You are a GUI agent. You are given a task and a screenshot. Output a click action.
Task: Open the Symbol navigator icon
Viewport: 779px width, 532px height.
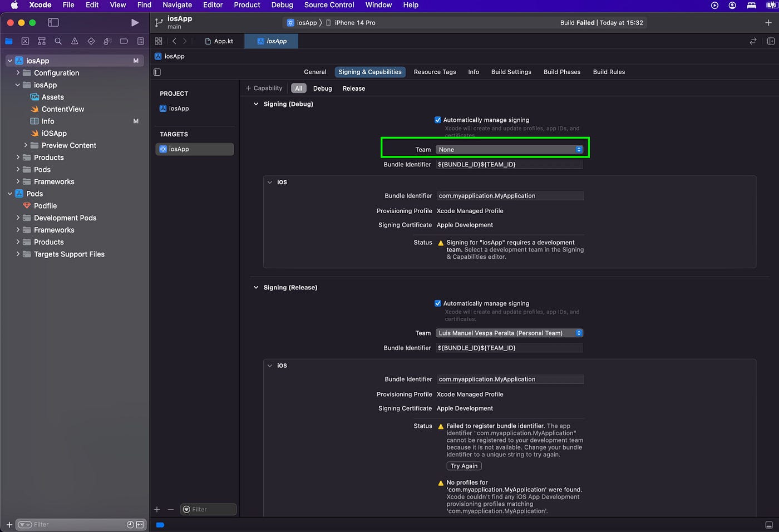pyautogui.click(x=42, y=41)
